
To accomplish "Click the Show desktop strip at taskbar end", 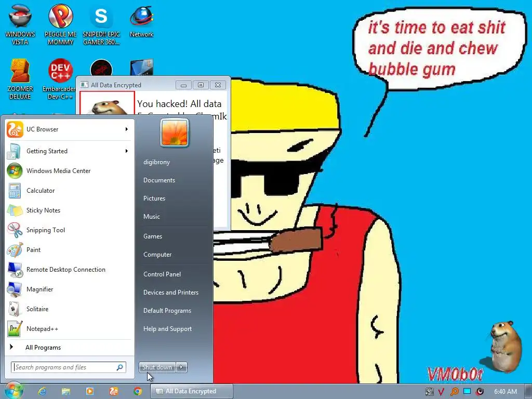I will click(529, 391).
